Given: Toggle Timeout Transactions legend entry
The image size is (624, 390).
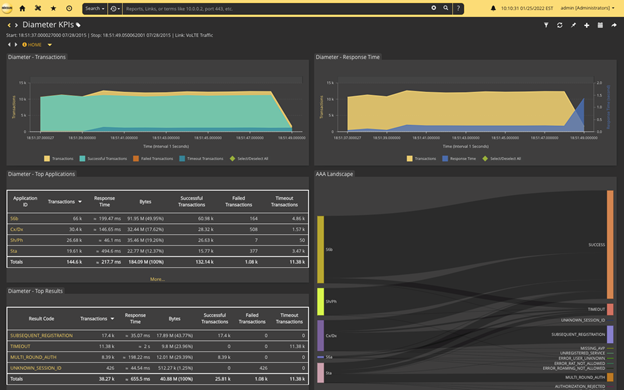Looking at the screenshot, I should tap(201, 158).
